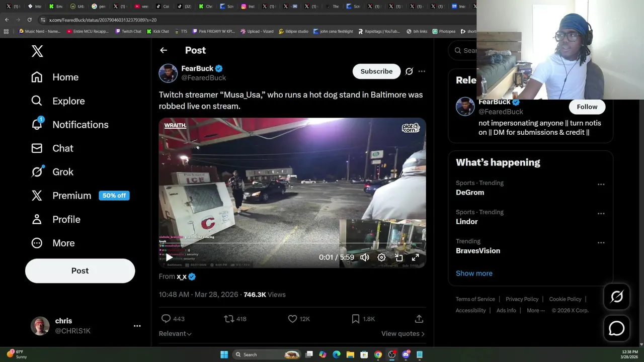Follow FearBuck in the Relevant people panel
The image size is (644, 362).
587,107
